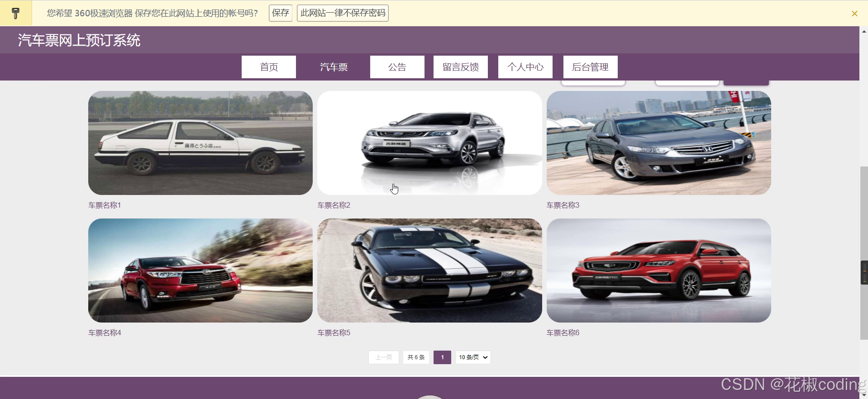Click the 上一页 pagination button

click(x=384, y=357)
